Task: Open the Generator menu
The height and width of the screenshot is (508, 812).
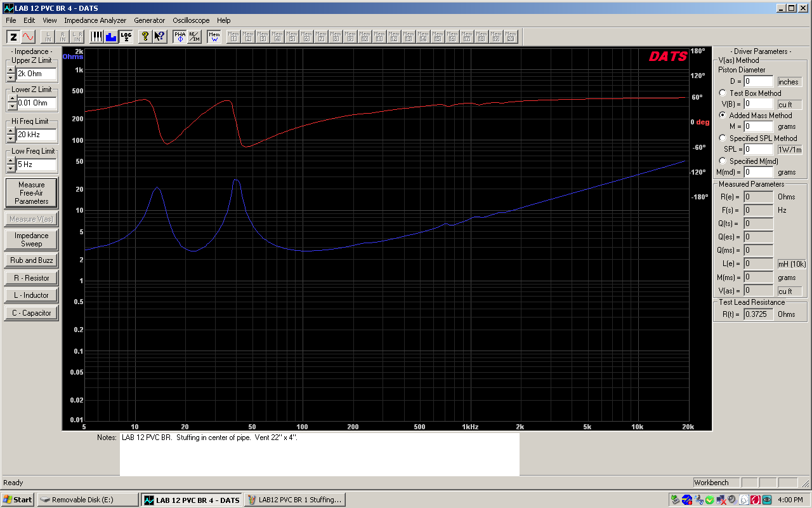Action: pyautogui.click(x=149, y=20)
